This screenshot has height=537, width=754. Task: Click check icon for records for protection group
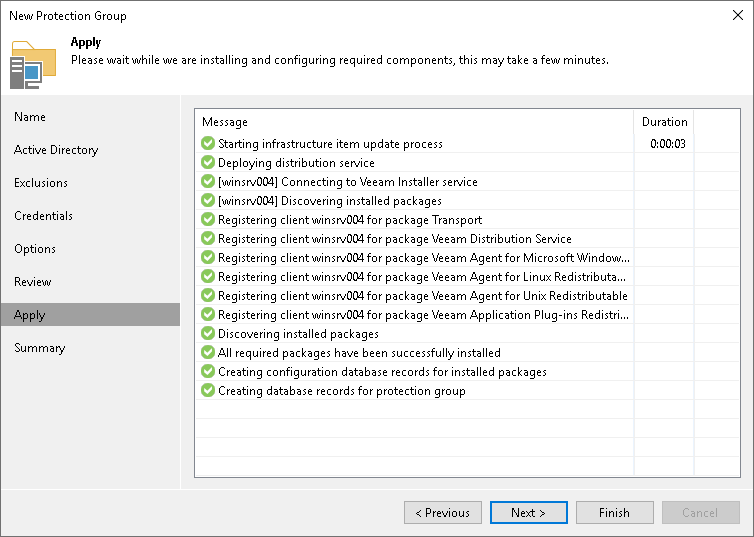208,390
